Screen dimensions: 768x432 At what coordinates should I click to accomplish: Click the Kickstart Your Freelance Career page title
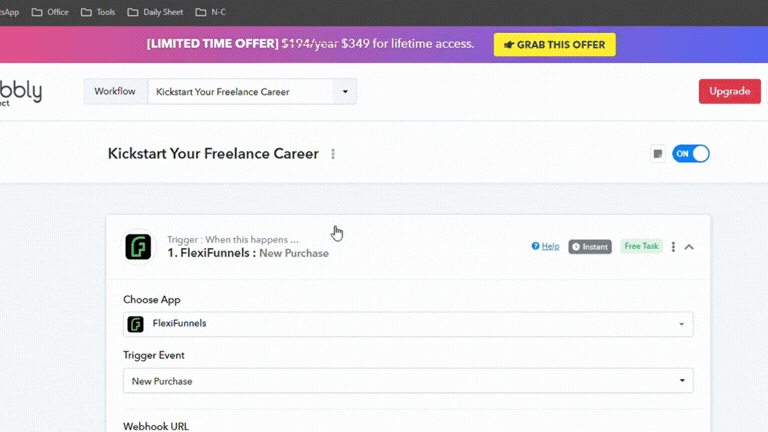[213, 154]
